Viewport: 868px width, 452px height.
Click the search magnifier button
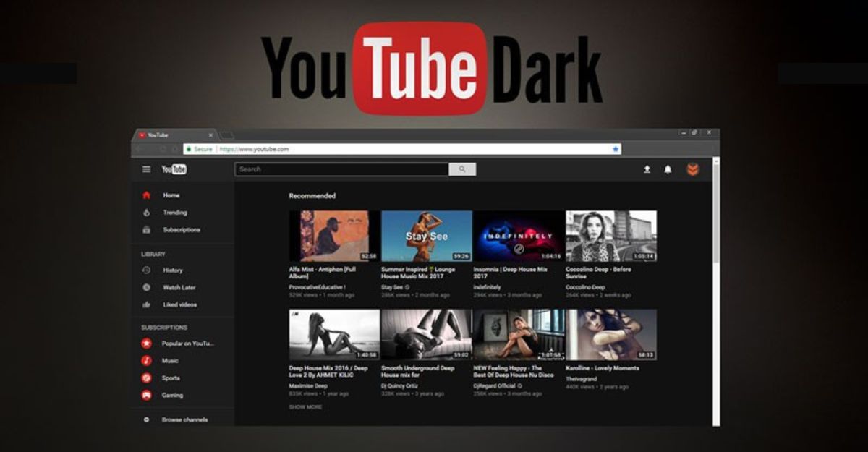click(462, 169)
